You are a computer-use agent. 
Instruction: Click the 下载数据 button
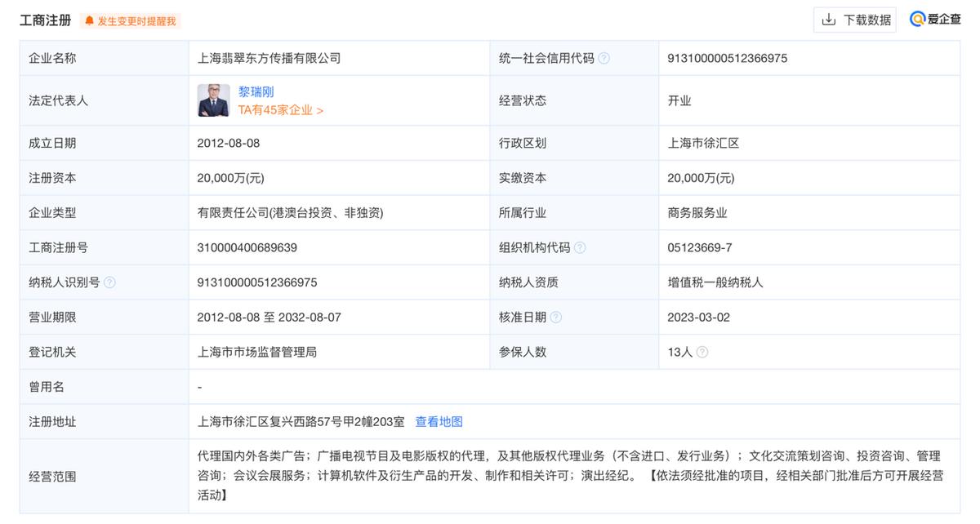pyautogui.click(x=854, y=20)
